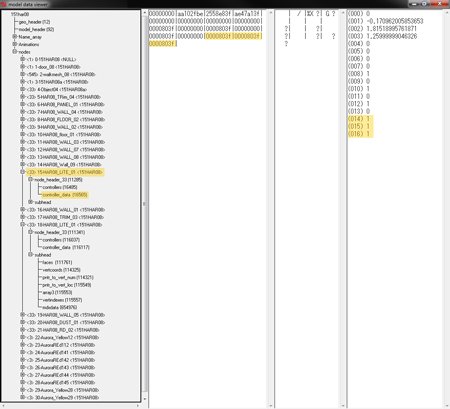Expand the Name_array tree node
Viewport: 450px width, 409px height.
(15, 37)
